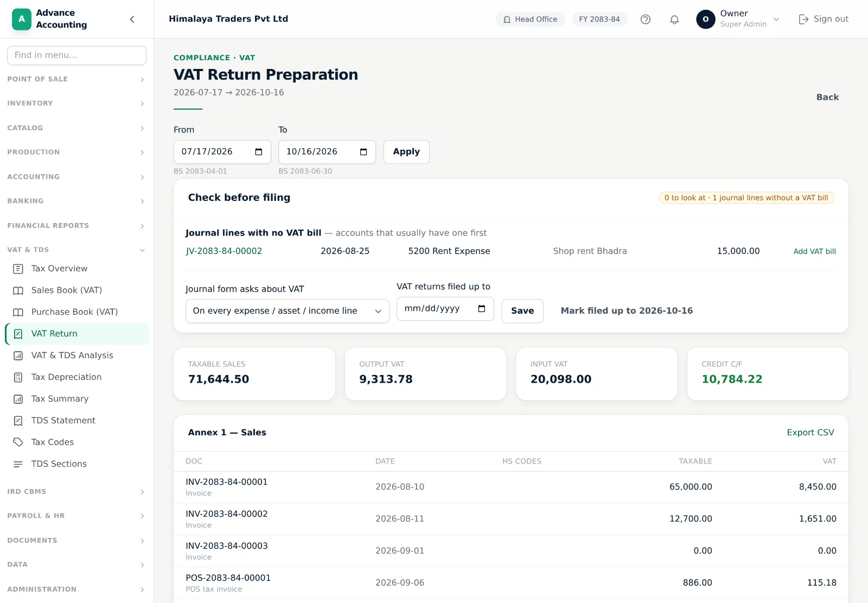Open TDS Statement page

point(76,421)
